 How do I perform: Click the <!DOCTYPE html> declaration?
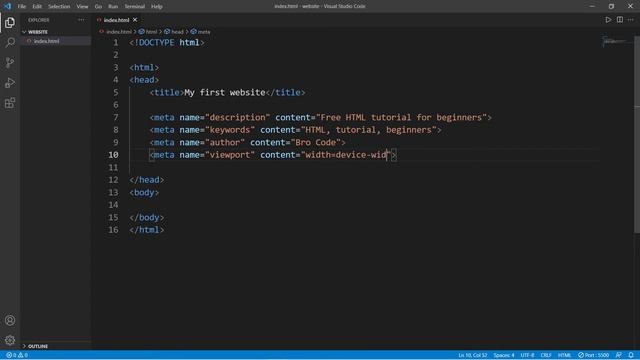tap(167, 42)
